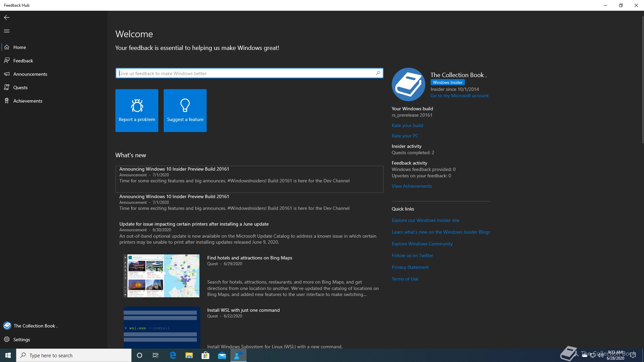Open Go to my Microsoft account link

point(460,96)
